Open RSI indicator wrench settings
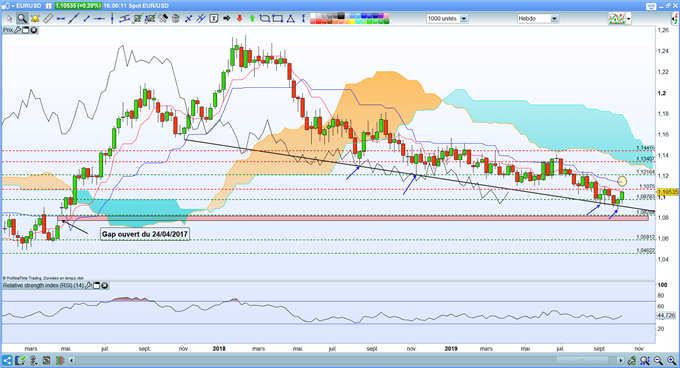Image resolution: width=680 pixels, height=368 pixels. [88, 286]
